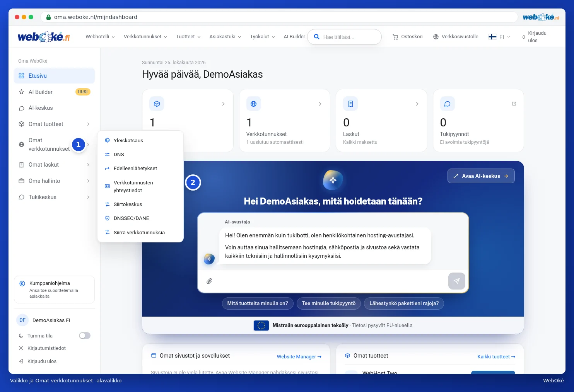This screenshot has height=392, width=574.
Task: Click the search magnifier icon
Action: tap(316, 37)
